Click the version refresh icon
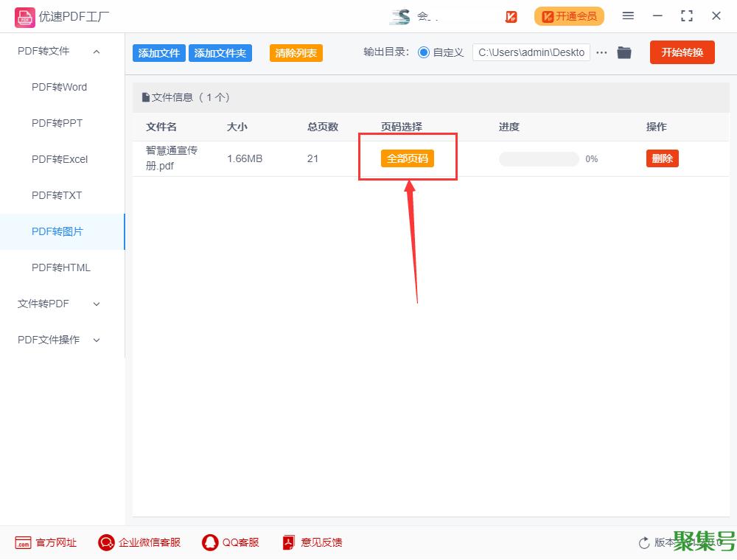This screenshot has height=560, width=737. click(x=644, y=543)
